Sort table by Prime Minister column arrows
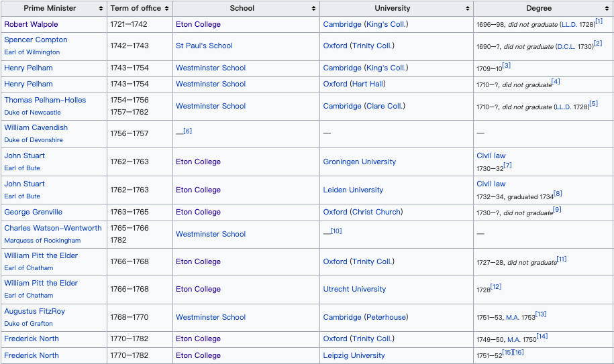 [x=101, y=8]
